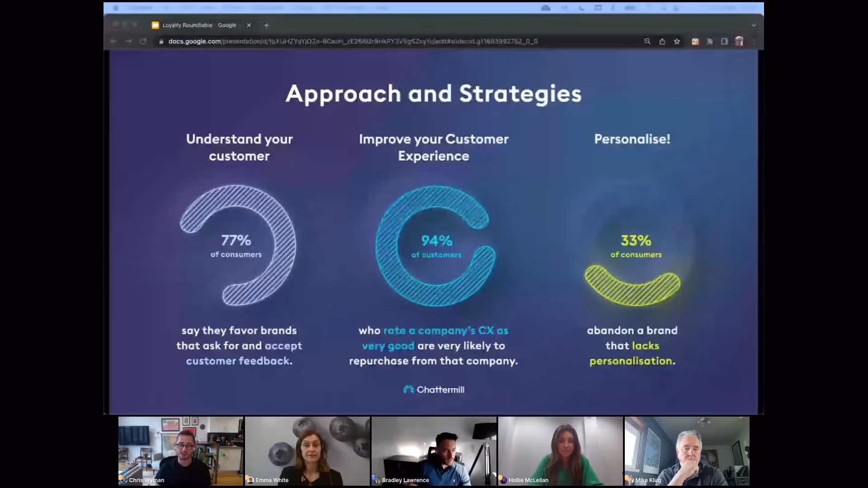Open the Chrome three-dot menu

click(754, 41)
